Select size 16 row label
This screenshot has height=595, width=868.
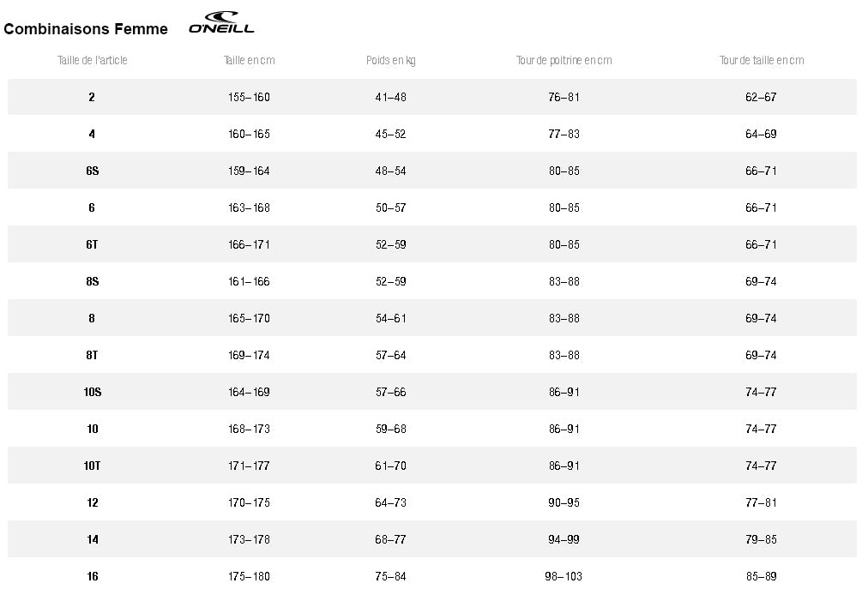pos(93,577)
